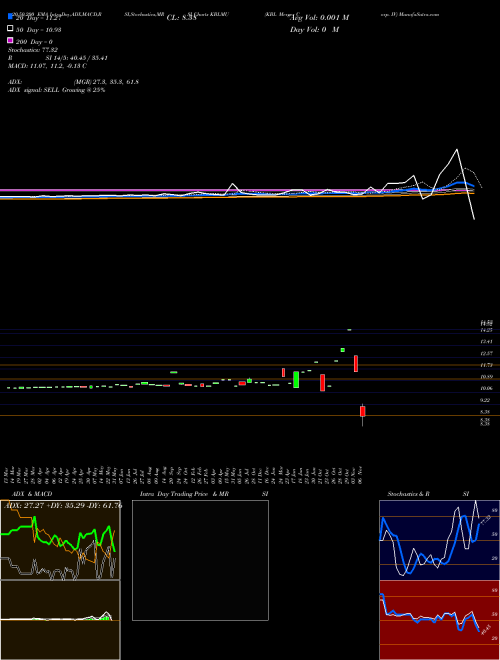Click the 12.57 price axis label

click(487, 353)
